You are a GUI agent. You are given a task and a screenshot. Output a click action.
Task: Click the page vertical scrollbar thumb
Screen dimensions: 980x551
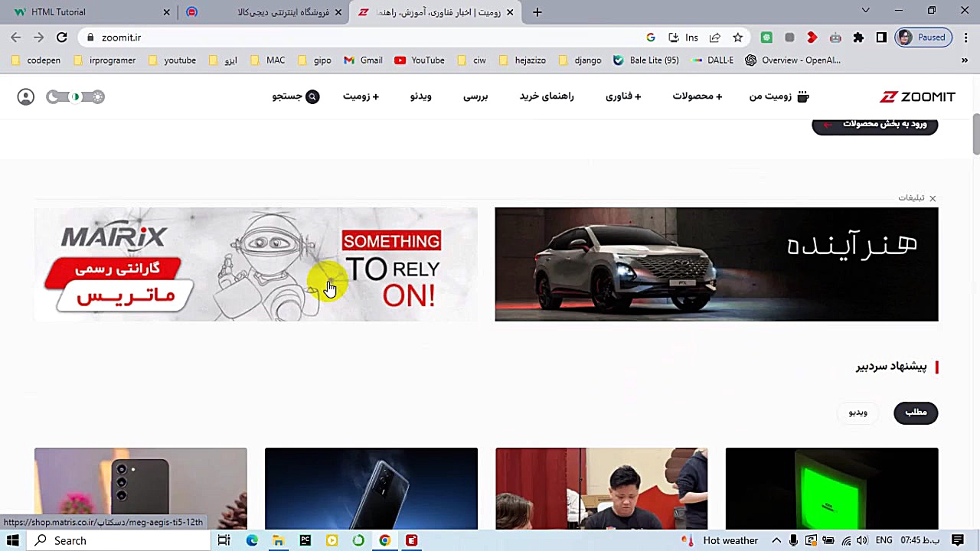(x=975, y=135)
